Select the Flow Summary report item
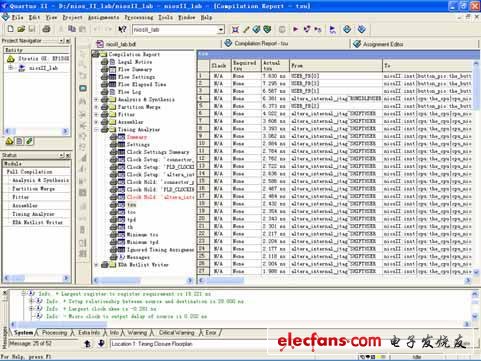Viewport: 481px width, 361px height. tap(135, 69)
